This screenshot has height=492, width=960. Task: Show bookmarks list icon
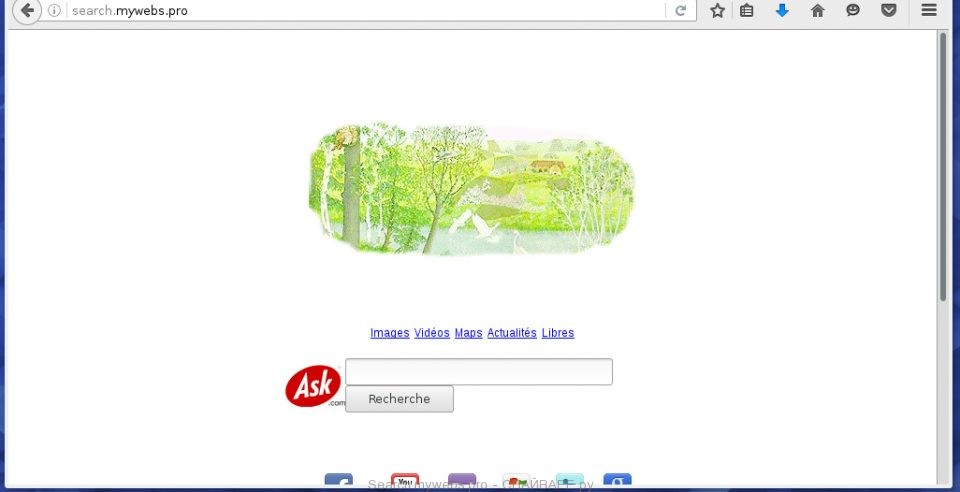pos(746,10)
